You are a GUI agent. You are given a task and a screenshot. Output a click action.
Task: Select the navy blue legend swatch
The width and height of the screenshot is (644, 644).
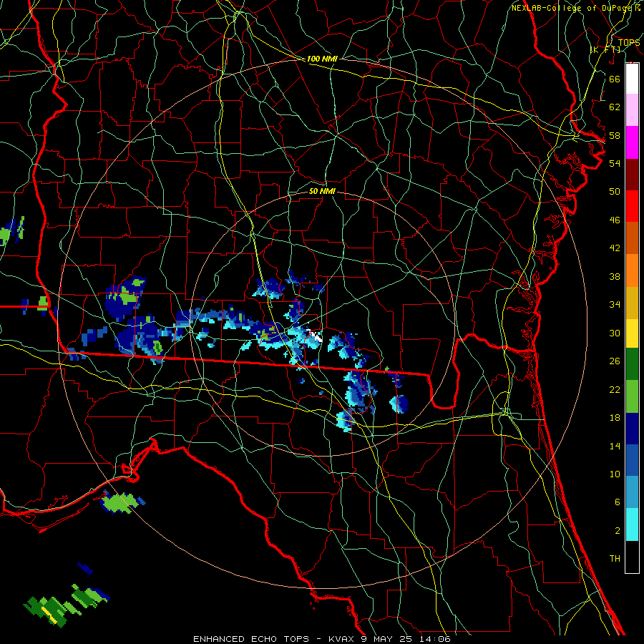pos(632,429)
